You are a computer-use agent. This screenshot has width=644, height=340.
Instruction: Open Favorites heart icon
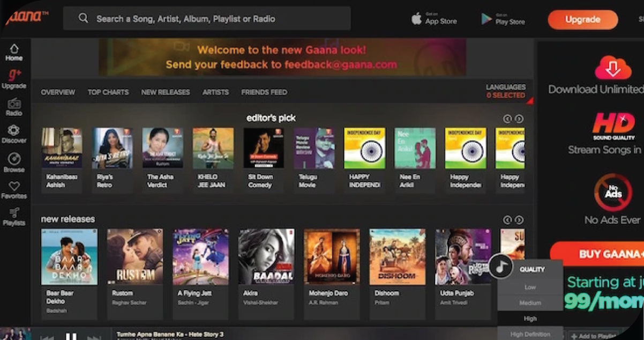pos(14,187)
